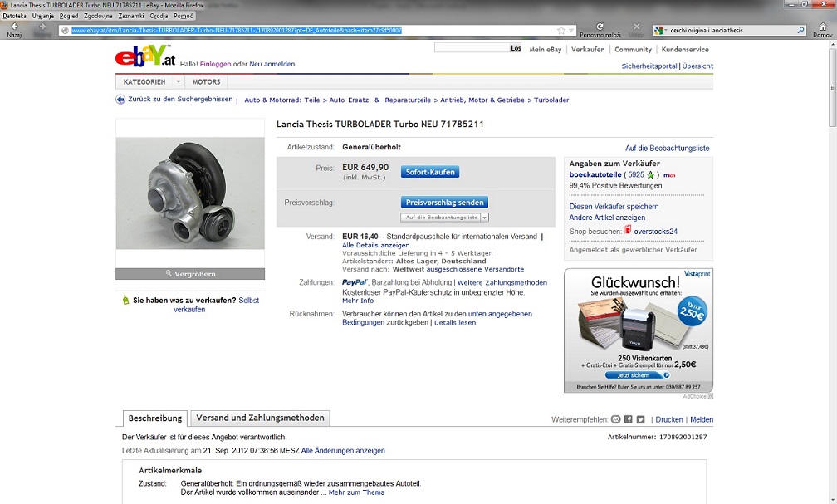This screenshot has height=504, width=837.
Task: Share listing on Facebook
Action: pyautogui.click(x=629, y=419)
